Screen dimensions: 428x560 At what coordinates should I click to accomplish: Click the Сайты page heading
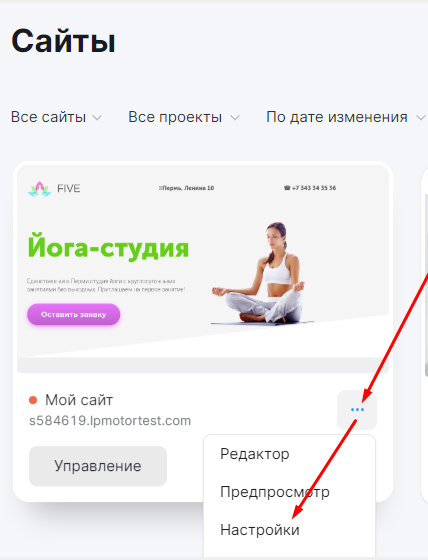(63, 41)
